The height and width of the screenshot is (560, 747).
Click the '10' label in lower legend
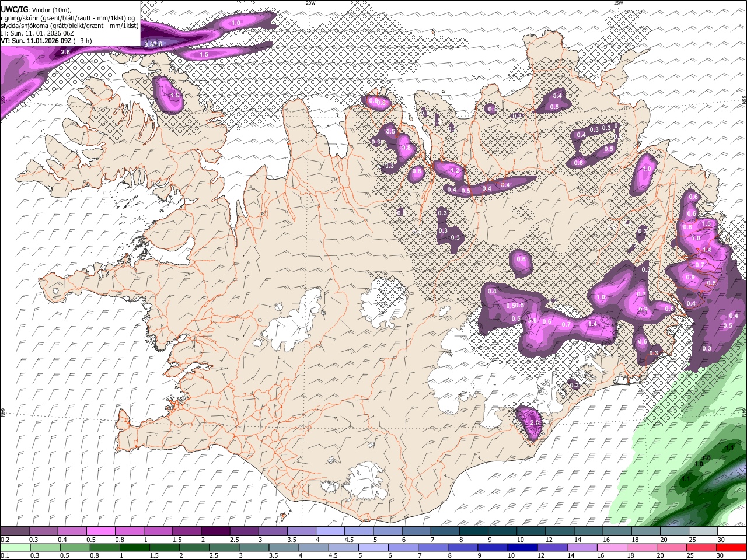[x=511, y=555]
